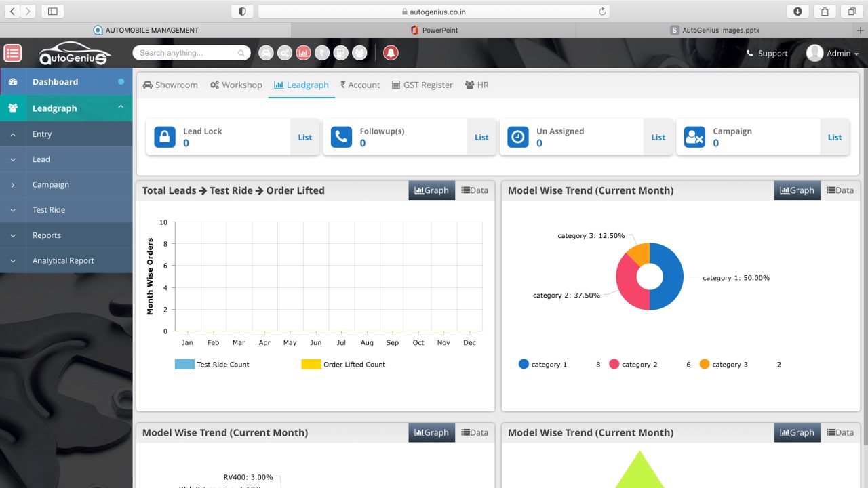Viewport: 868px width, 488px height.
Task: Click the Leadgraph people icon in sidebar
Action: click(13, 108)
